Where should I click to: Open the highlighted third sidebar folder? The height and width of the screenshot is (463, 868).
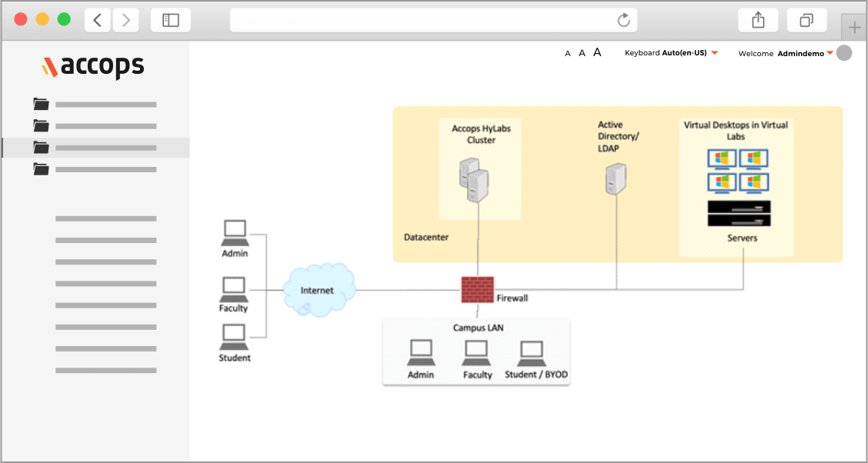(95, 148)
